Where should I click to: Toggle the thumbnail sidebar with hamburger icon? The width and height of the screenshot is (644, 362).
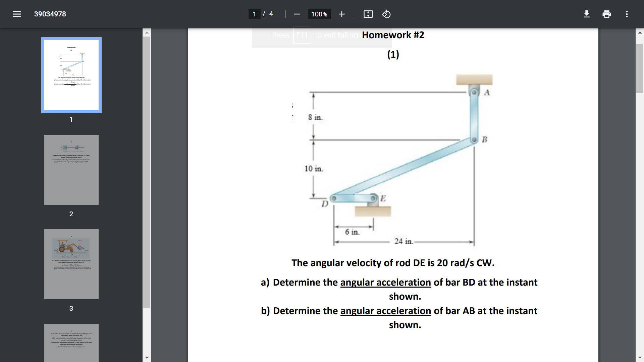pos(17,14)
